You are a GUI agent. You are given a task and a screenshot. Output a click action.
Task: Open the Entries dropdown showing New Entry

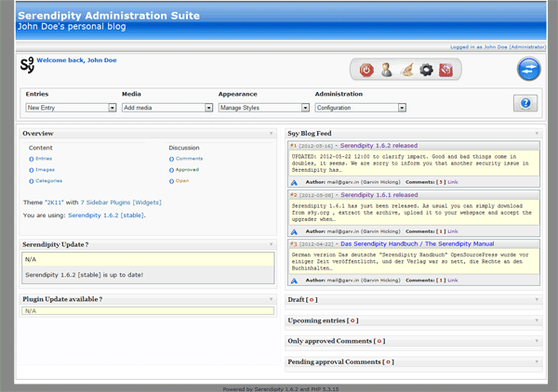pos(71,108)
